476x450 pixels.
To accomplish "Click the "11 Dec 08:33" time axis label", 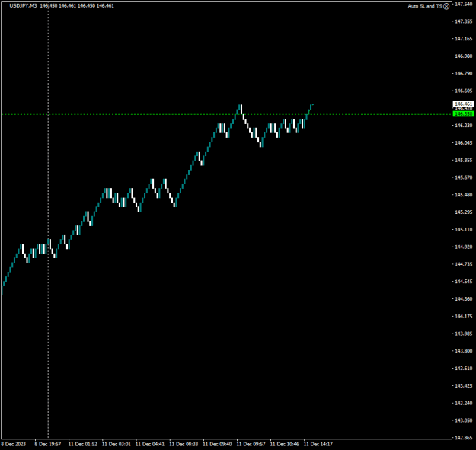I will click(x=184, y=444).
